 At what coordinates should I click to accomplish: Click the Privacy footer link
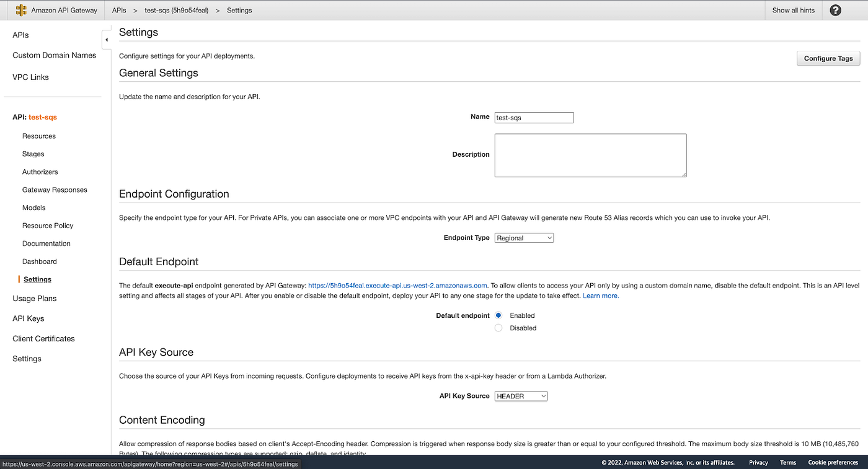coord(758,463)
